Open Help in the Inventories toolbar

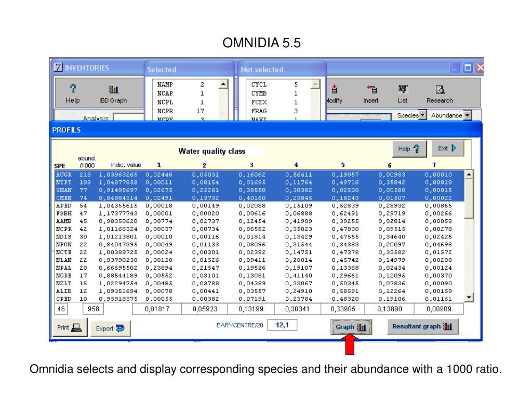pos(73,94)
